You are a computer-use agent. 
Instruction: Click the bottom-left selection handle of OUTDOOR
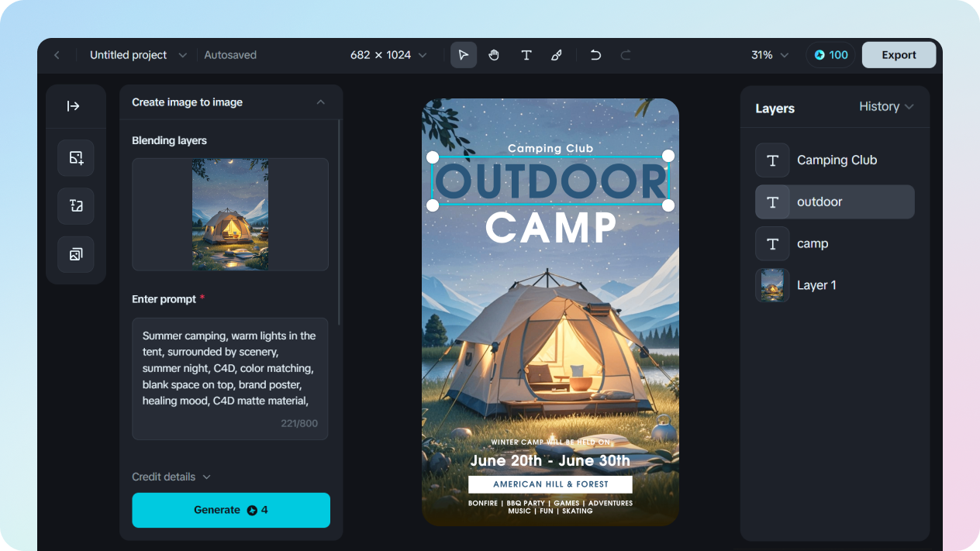click(x=433, y=205)
